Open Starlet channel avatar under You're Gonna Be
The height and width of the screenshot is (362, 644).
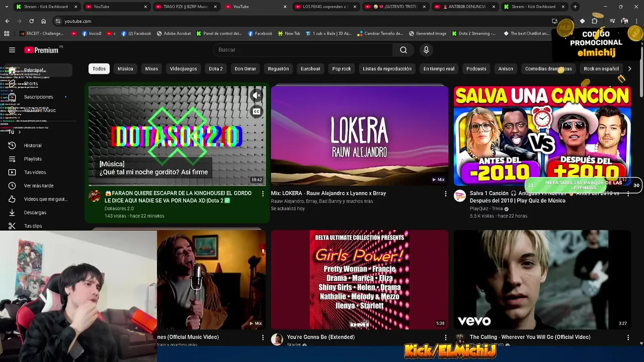tap(277, 339)
